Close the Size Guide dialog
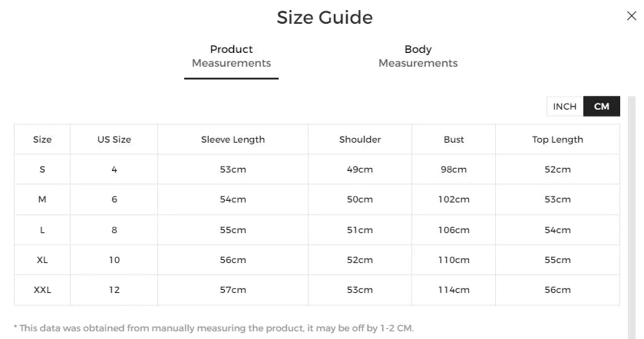 tap(632, 16)
